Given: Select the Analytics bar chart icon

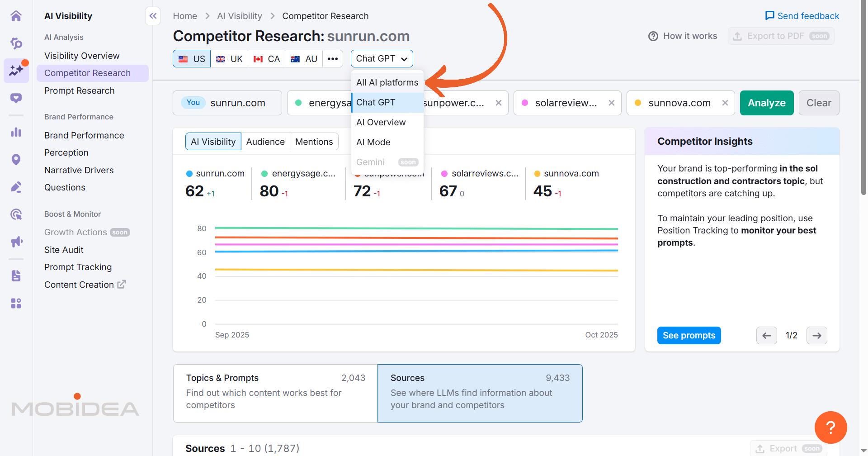Looking at the screenshot, I should click(16, 132).
